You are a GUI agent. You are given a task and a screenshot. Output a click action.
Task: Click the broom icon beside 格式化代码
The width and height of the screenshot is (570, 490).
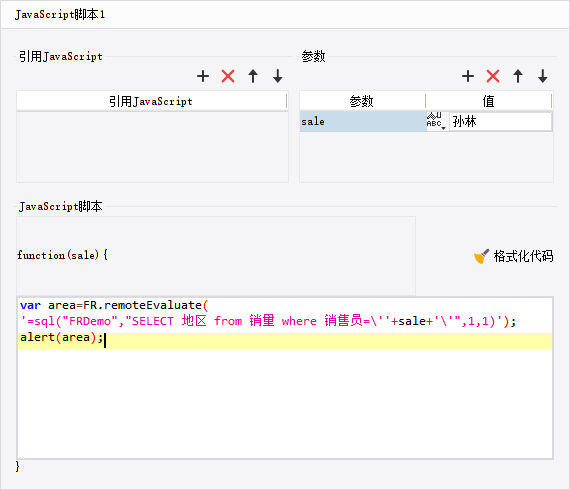coord(481,256)
